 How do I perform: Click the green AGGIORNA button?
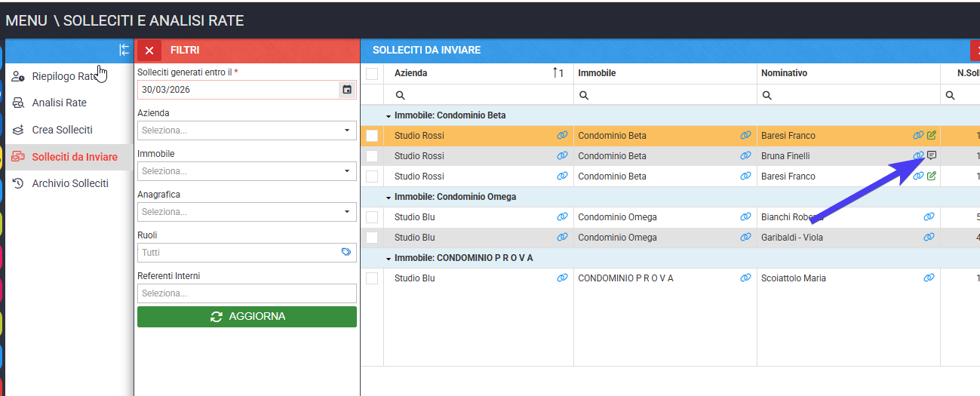pos(247,317)
